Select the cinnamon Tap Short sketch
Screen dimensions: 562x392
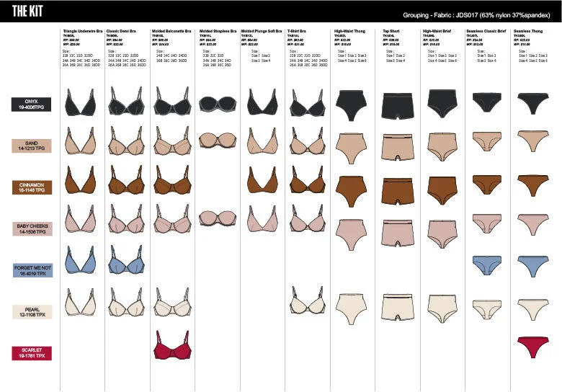(398, 192)
